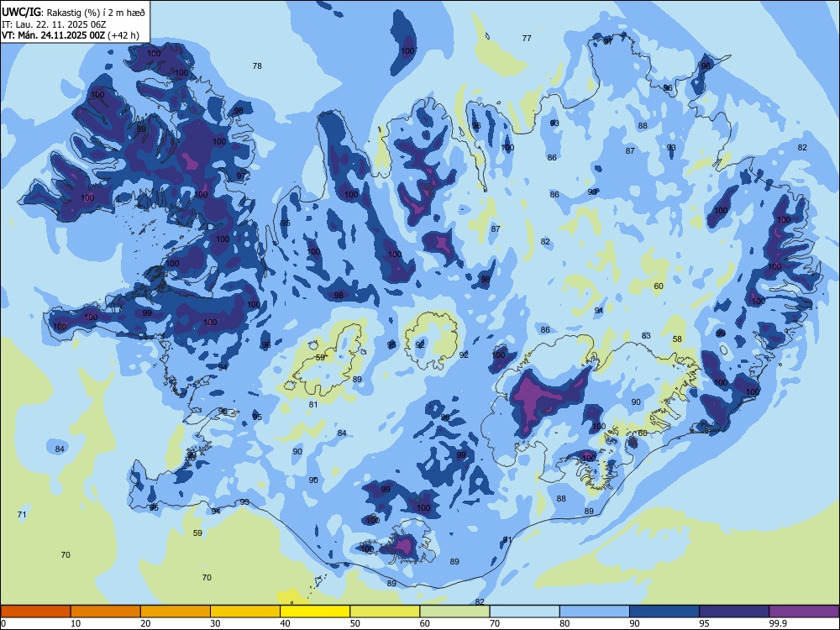Select the 80–90 medium blue legend swatch

pyautogui.click(x=595, y=612)
